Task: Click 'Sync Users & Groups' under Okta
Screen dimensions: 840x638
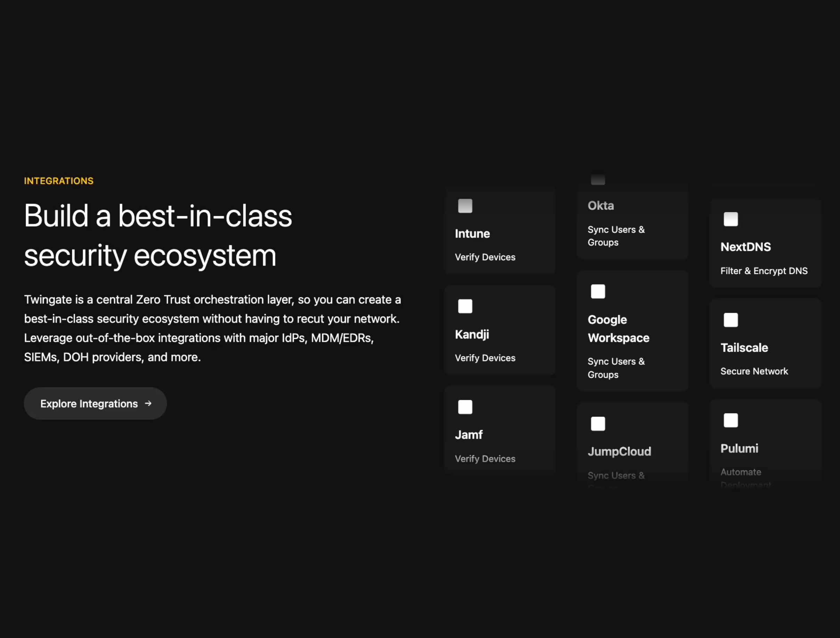Action: tap(616, 236)
